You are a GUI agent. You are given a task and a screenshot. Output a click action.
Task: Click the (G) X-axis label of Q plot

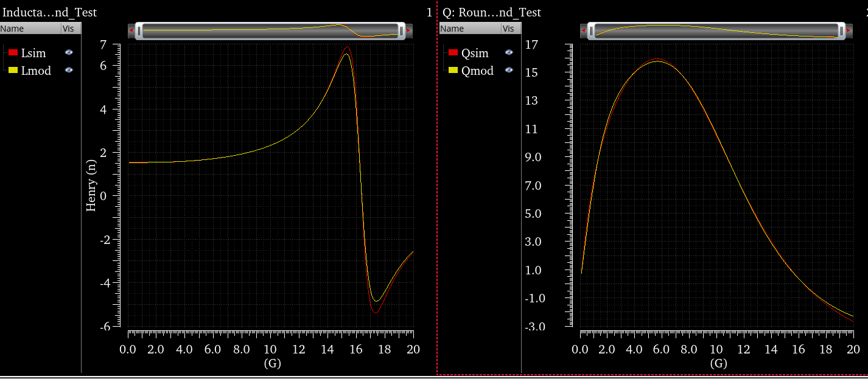(x=718, y=363)
